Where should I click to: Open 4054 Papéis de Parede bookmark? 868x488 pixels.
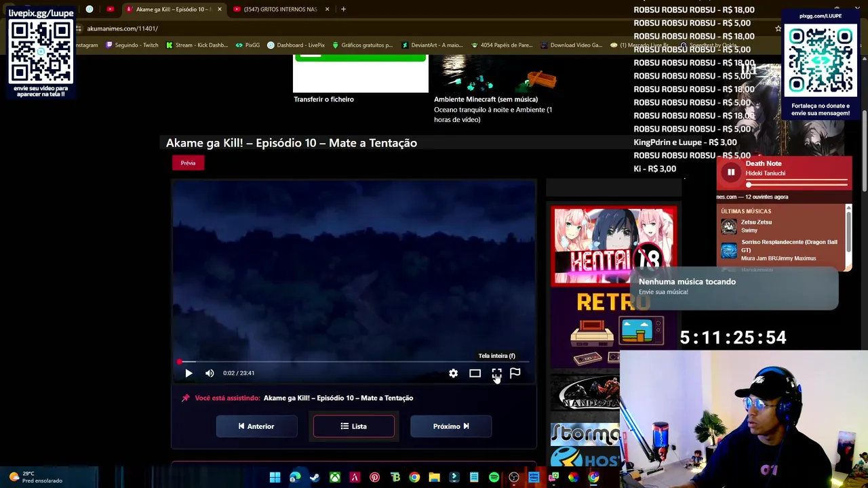502,45
